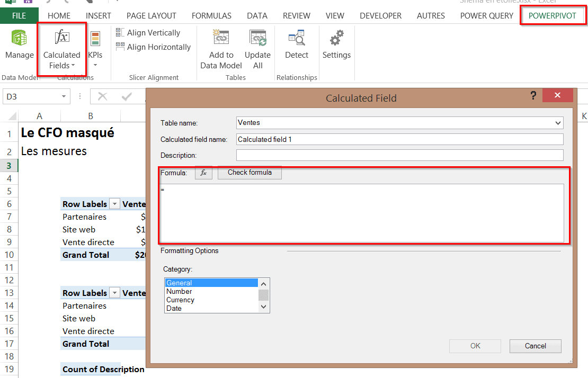Viewport: 588px width, 378px height.
Task: Switch to the Power Query tab
Action: [486, 16]
